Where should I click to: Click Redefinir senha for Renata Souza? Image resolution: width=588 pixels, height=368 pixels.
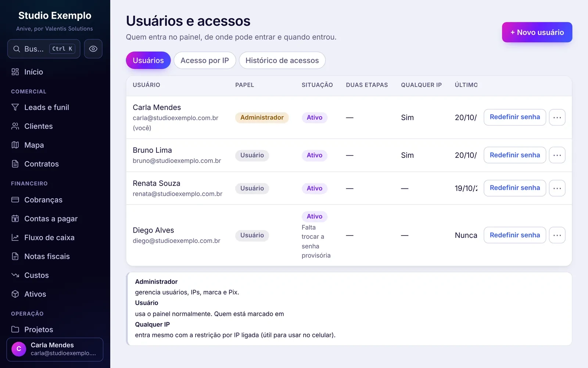tap(515, 188)
